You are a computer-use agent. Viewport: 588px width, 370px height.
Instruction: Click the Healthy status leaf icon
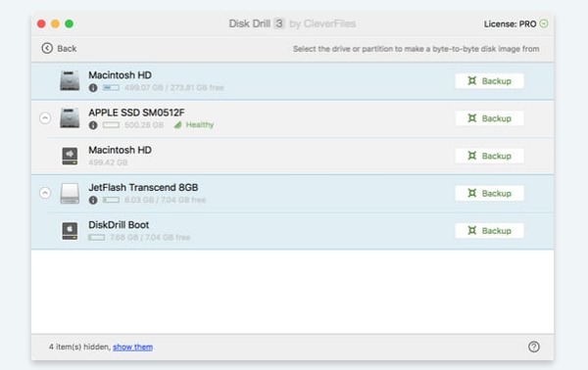178,124
